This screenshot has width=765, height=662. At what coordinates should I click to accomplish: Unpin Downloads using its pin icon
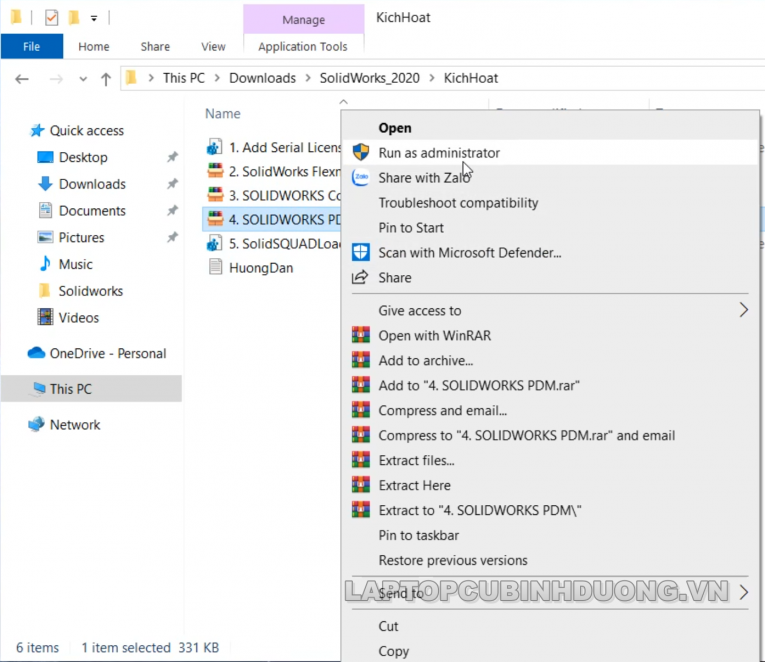tap(172, 184)
